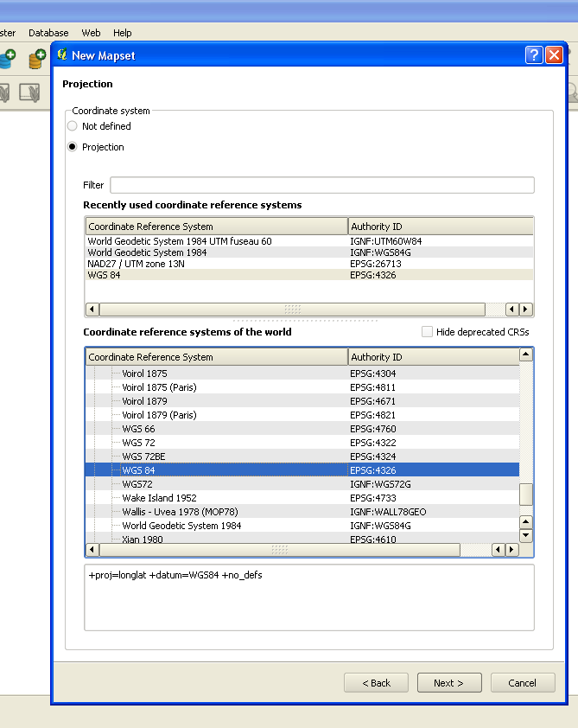
Task: Select WGS 84 in recently used list
Action: [104, 275]
